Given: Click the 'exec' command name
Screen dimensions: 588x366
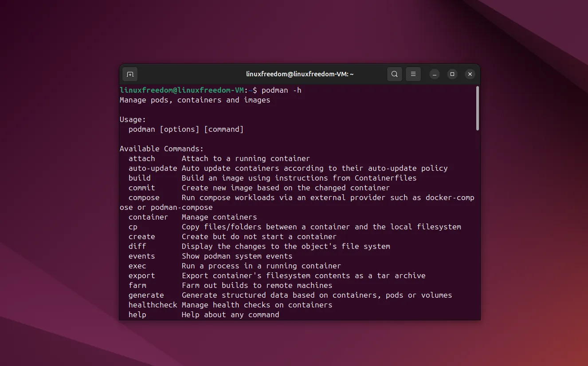Looking at the screenshot, I should pyautogui.click(x=137, y=266).
